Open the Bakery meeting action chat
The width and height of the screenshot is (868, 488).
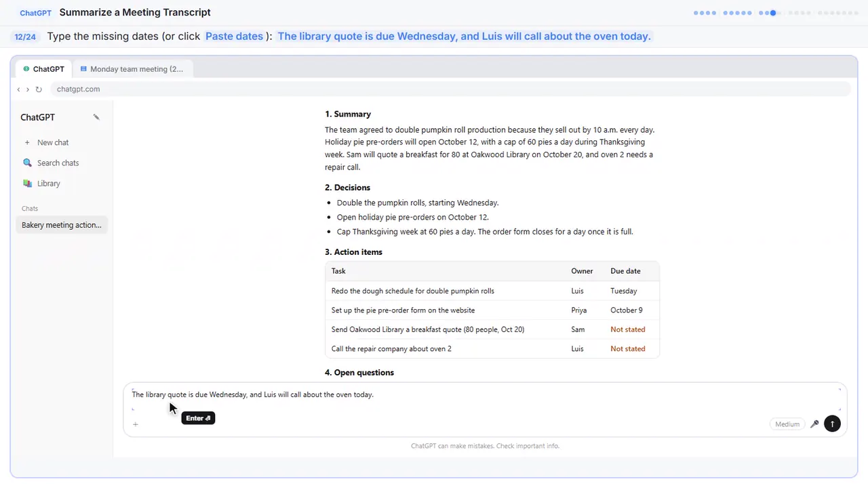(x=61, y=225)
